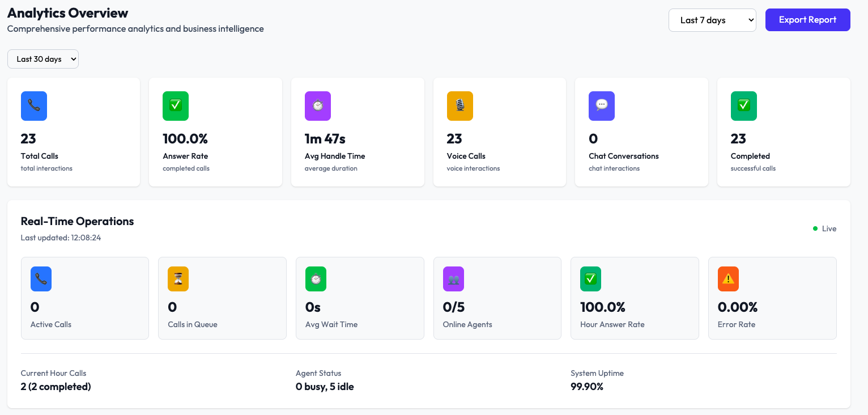The image size is (868, 415).
Task: Click the Online Agents label
Action: [467, 324]
